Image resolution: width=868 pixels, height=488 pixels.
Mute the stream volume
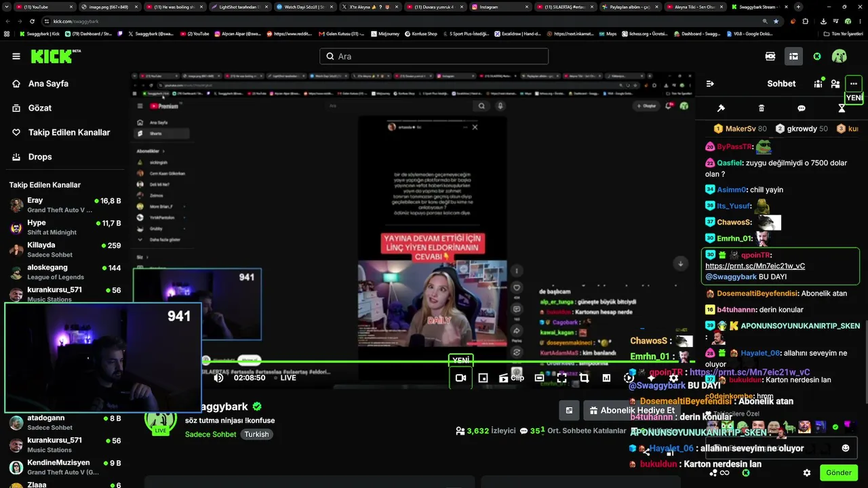[218, 378]
